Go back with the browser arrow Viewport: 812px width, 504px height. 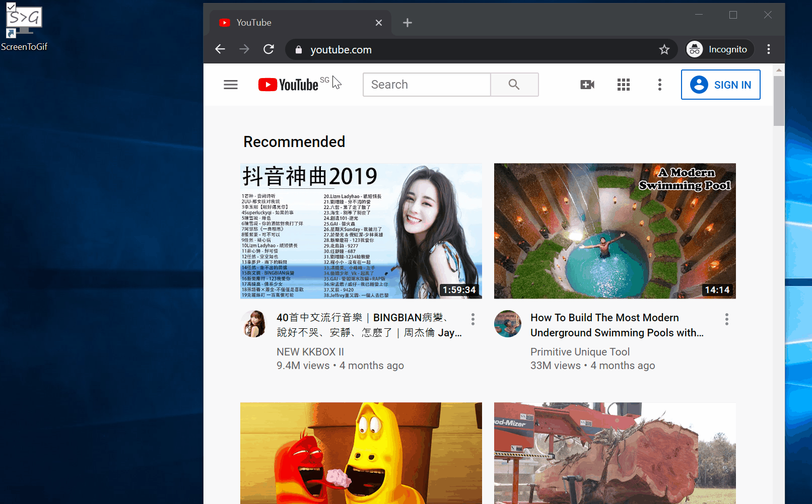coord(220,49)
